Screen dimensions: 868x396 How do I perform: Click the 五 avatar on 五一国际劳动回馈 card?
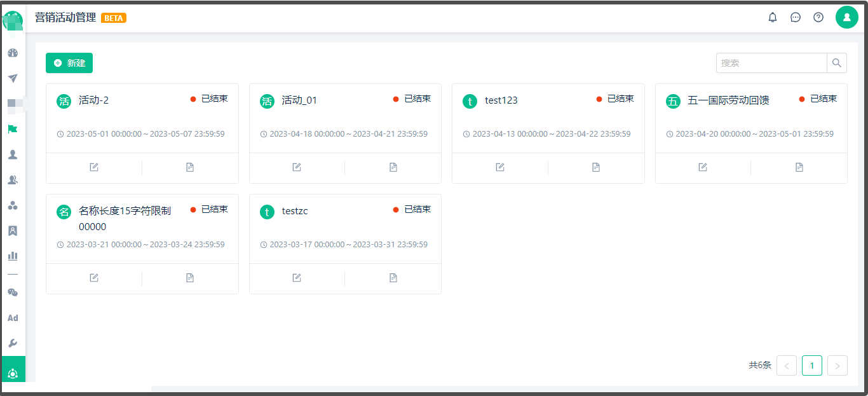[673, 101]
